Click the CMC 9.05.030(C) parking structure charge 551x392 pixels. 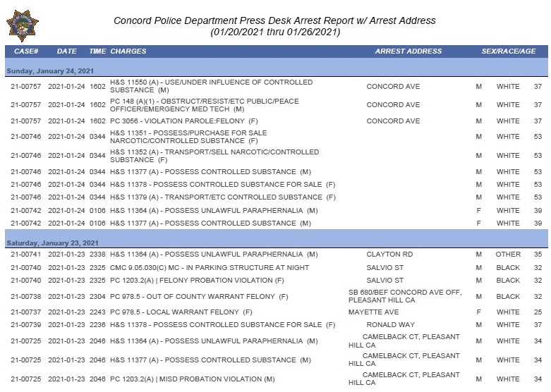point(210,268)
